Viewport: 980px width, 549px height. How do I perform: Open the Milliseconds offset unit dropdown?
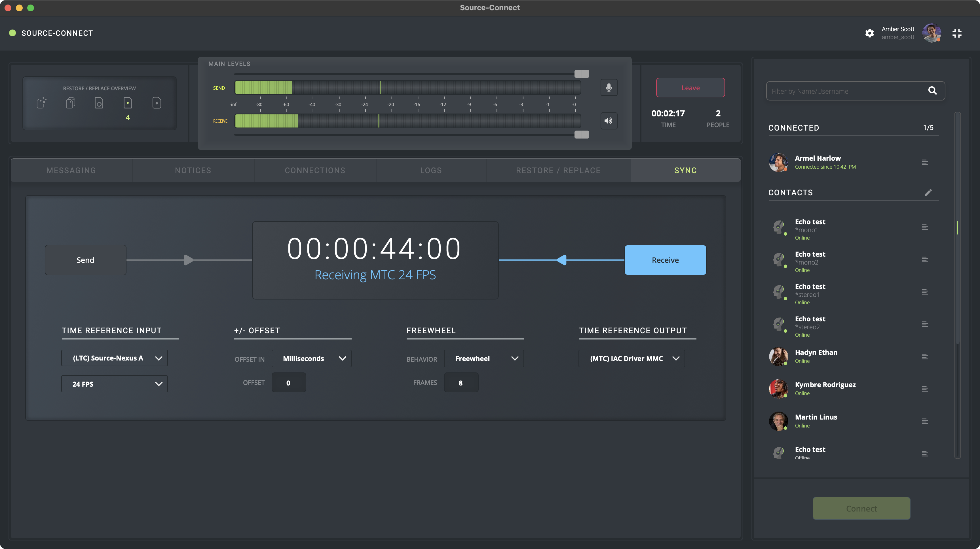click(311, 359)
